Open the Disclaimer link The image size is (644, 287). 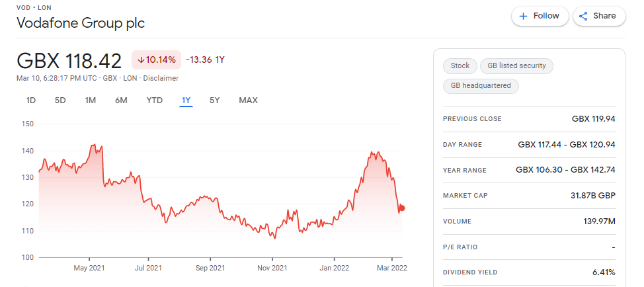[x=161, y=78]
